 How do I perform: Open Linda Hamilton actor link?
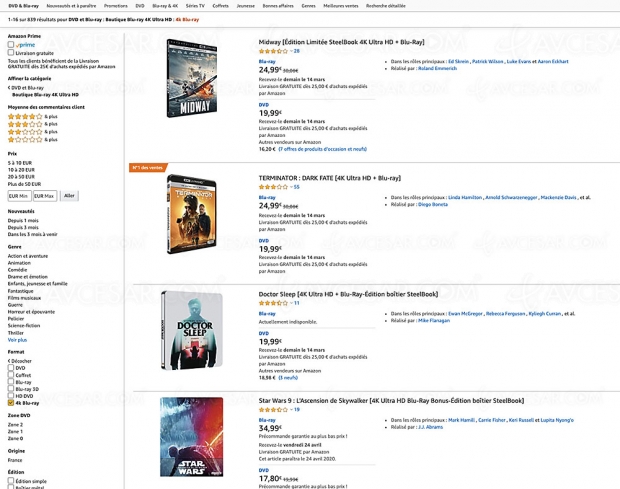click(x=465, y=197)
